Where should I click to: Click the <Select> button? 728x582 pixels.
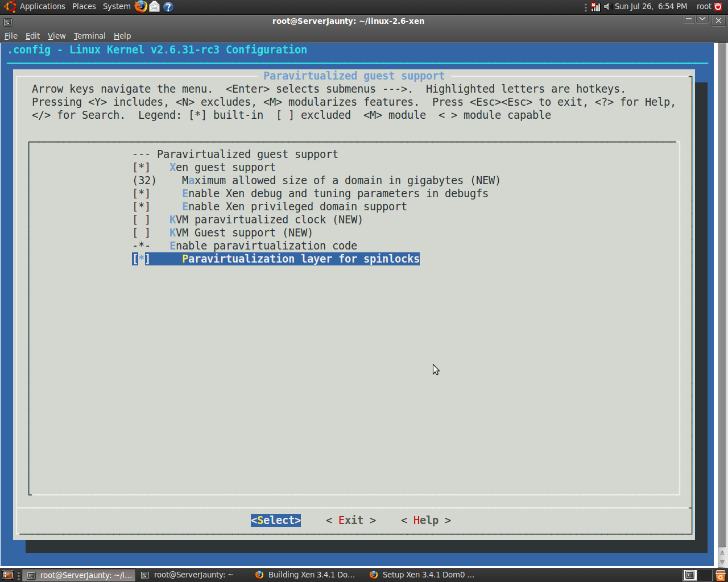pyautogui.click(x=276, y=521)
